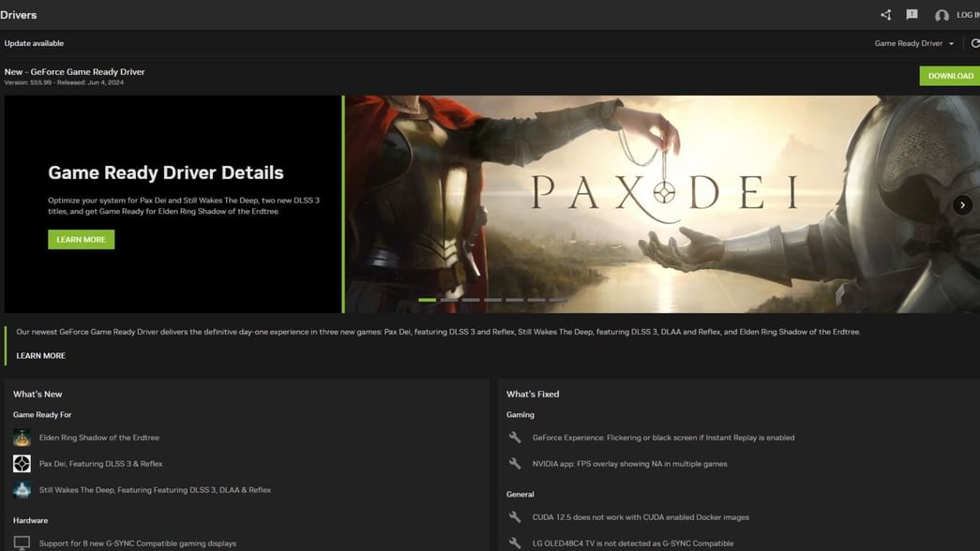Open the Game Ready Driver dropdown

coord(913,43)
